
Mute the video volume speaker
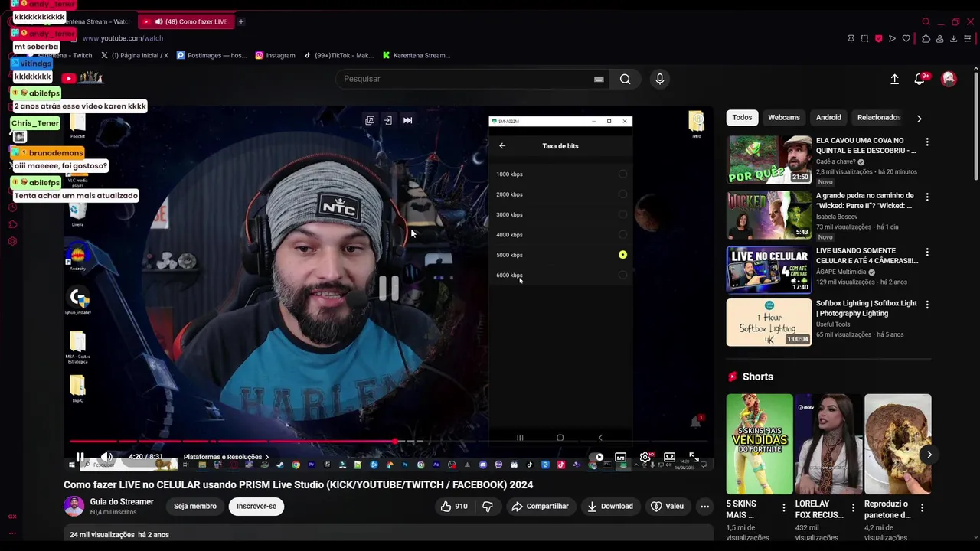(x=106, y=457)
